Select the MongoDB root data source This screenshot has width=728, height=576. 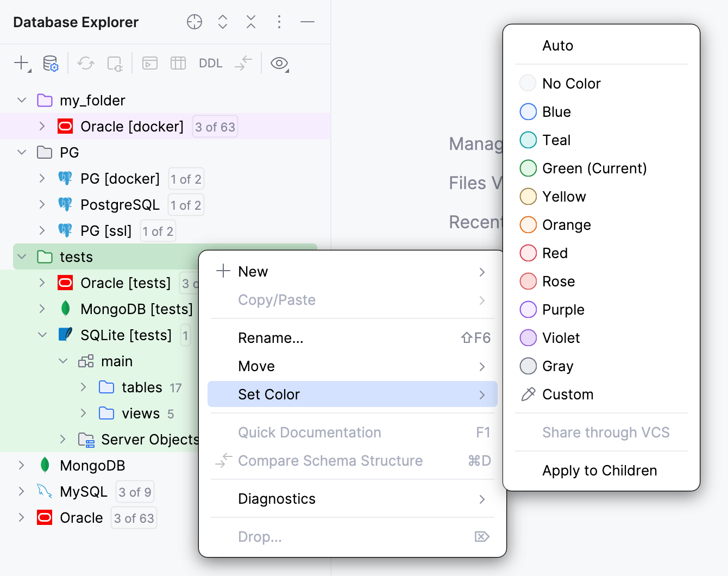(x=99, y=465)
